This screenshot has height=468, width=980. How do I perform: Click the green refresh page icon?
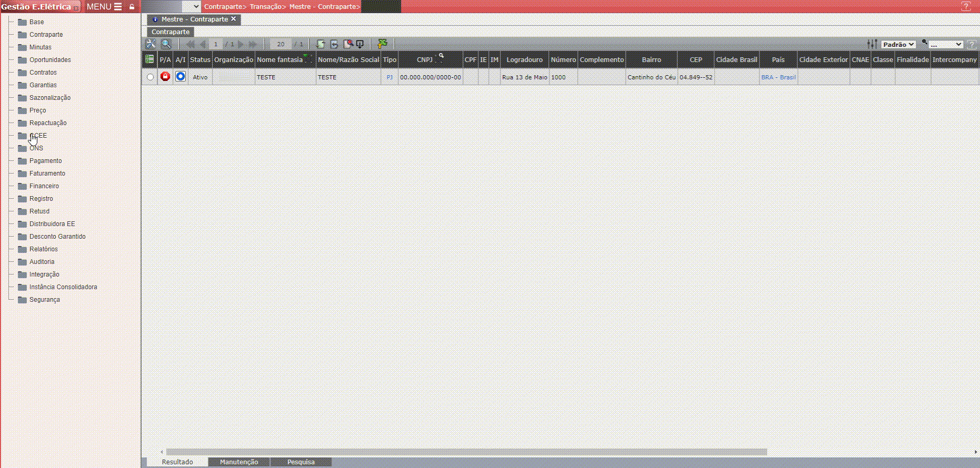(320, 44)
